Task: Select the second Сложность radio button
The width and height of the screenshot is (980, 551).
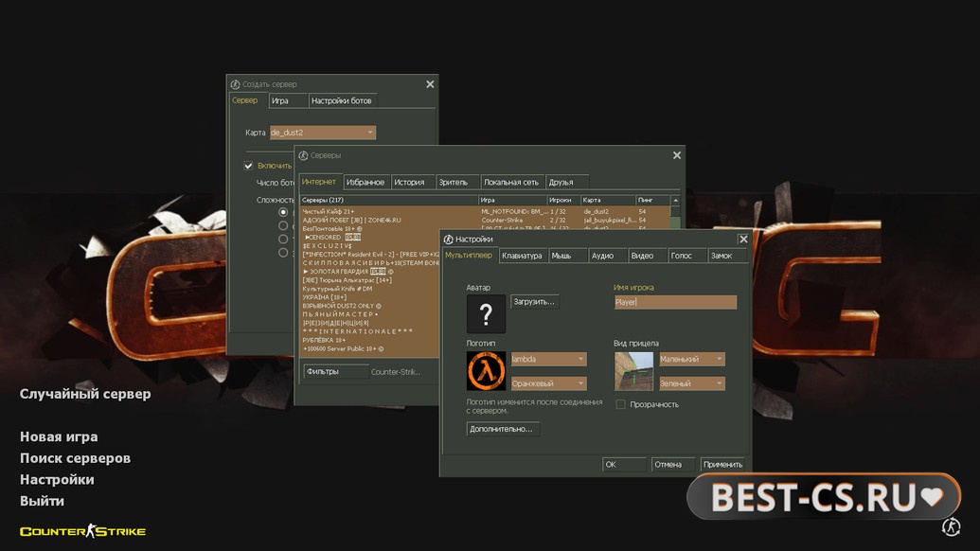Action: coord(283,225)
